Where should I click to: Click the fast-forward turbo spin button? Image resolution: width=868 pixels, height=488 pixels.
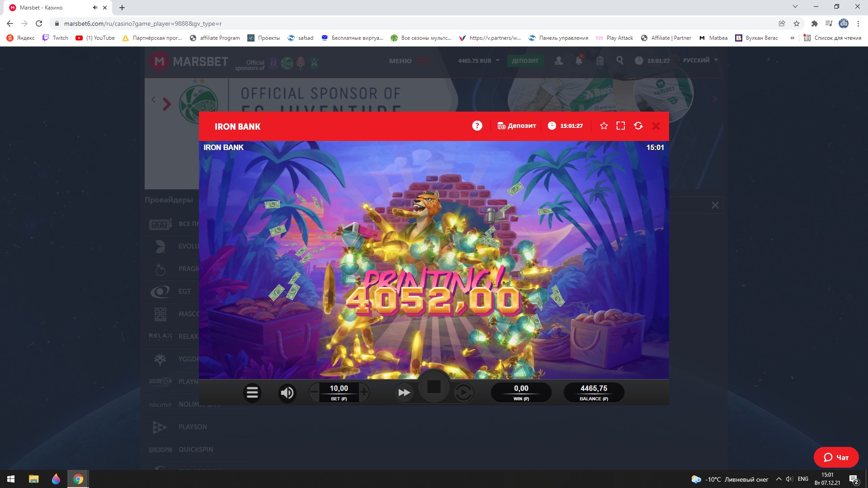(404, 393)
